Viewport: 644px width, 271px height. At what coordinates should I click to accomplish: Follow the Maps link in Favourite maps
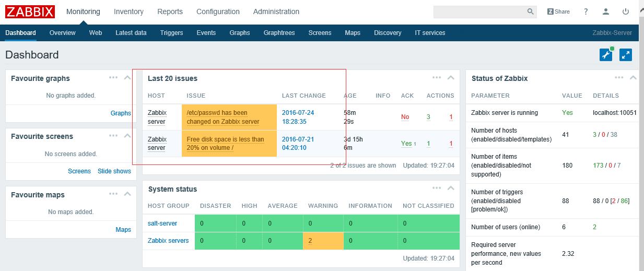[123, 230]
